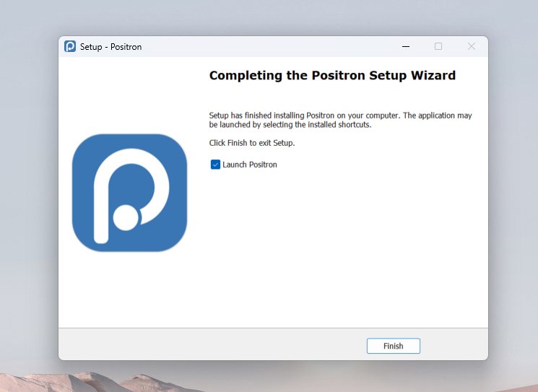Viewport: 538px width, 392px height.
Task: Click the grayed-out maximize button
Action: coord(438,47)
